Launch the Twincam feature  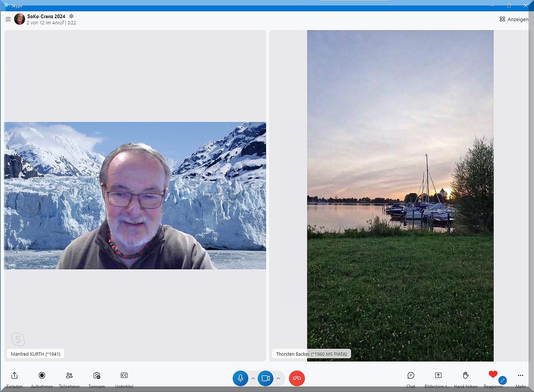97,376
